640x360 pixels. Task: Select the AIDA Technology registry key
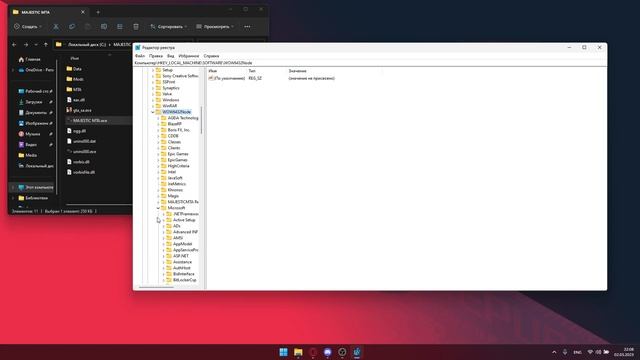point(183,118)
